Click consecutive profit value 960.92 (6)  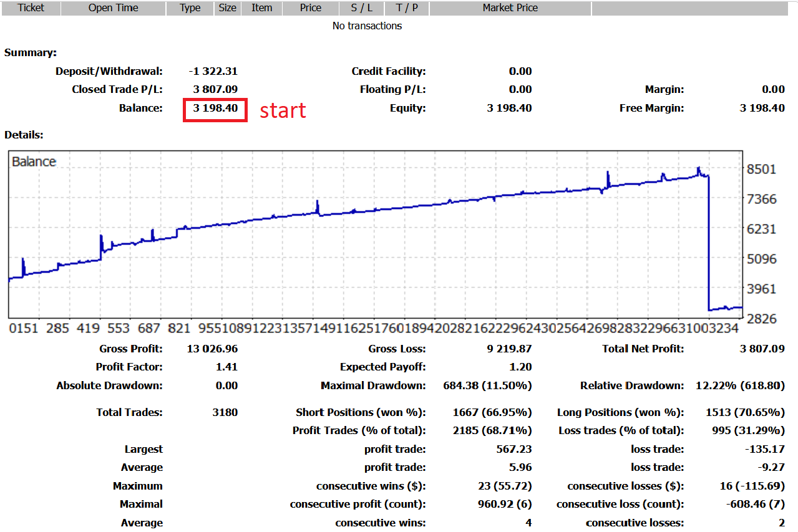504,505
